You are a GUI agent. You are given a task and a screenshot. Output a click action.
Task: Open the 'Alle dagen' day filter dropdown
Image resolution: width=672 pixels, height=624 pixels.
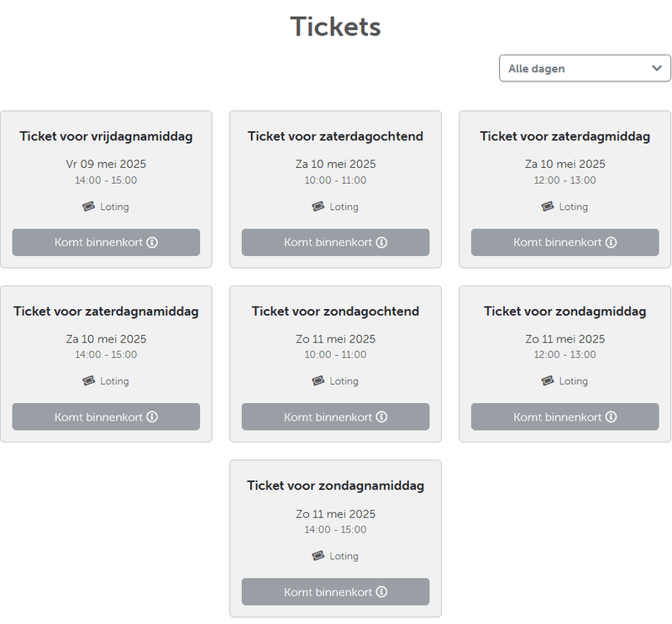pyautogui.click(x=585, y=69)
